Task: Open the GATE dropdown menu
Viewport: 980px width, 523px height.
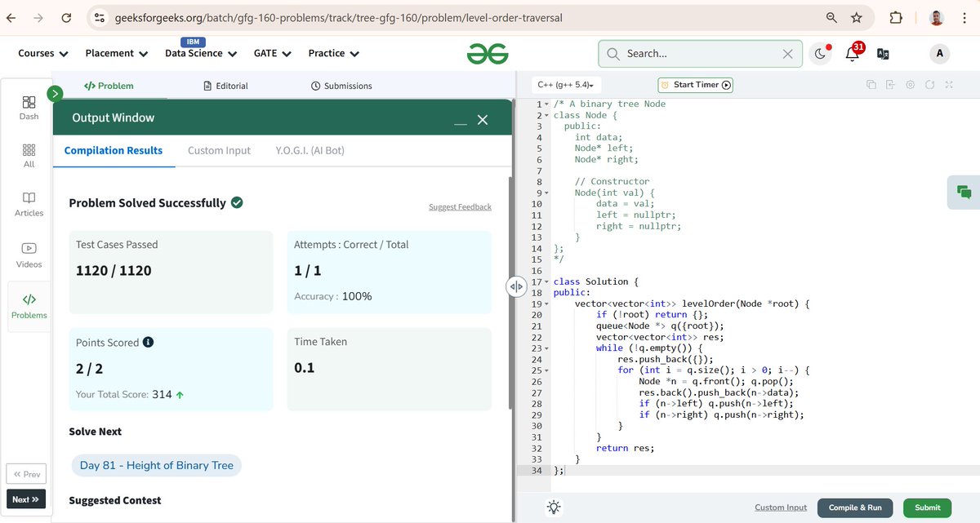Action: click(x=273, y=53)
